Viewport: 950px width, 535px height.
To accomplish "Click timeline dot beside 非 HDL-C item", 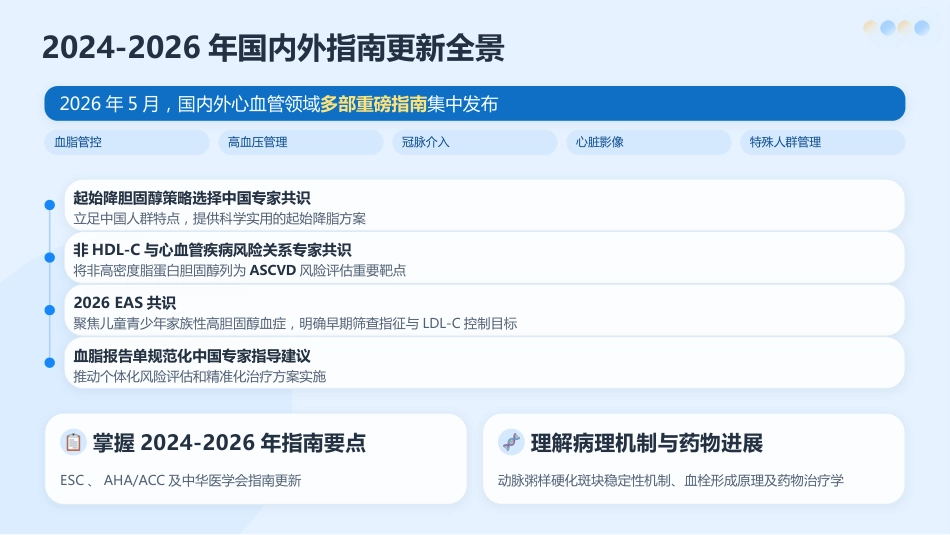I will click(50, 258).
